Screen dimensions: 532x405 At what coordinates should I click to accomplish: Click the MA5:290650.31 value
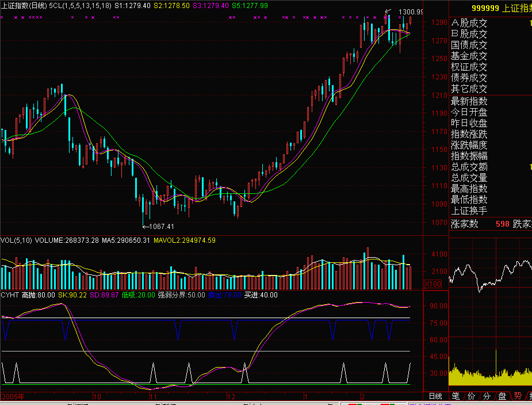pos(126,240)
